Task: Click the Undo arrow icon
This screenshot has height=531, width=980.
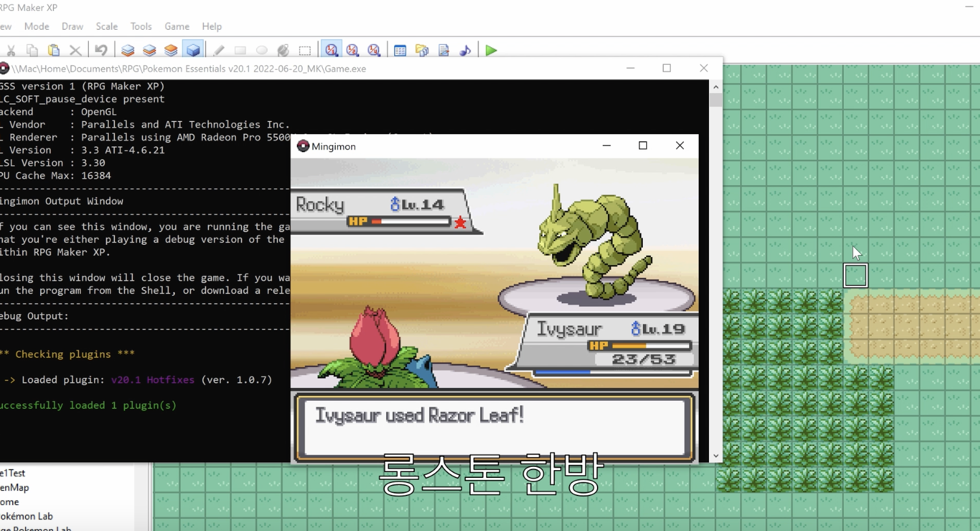Action: [101, 51]
